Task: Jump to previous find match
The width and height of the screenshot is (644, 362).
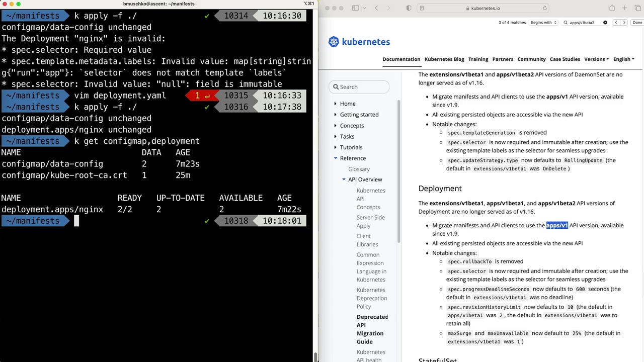Action: point(616,23)
